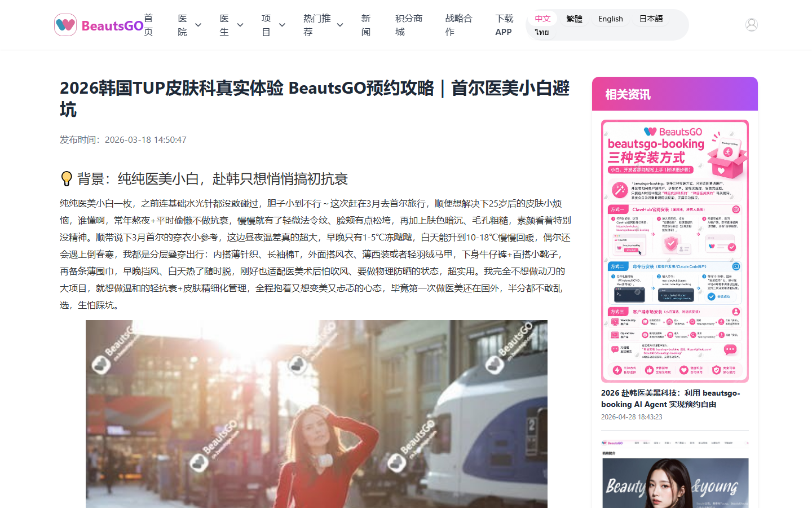
Task: Open the Beauty & young related article thumbnail
Action: (x=674, y=473)
